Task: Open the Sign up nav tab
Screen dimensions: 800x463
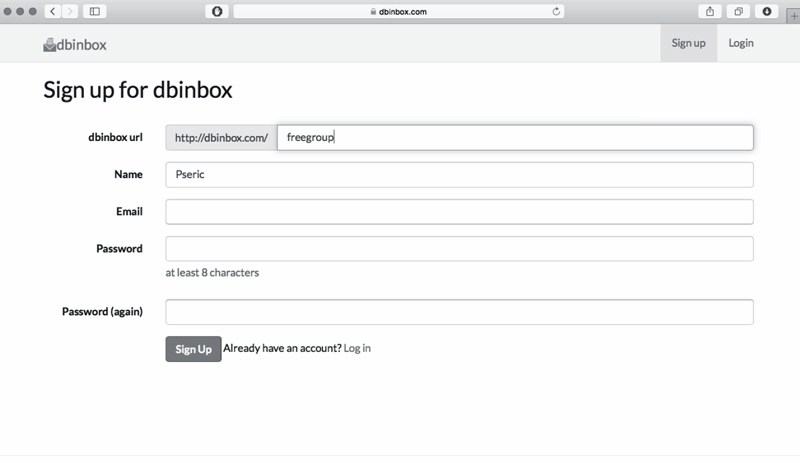Action: click(x=688, y=43)
